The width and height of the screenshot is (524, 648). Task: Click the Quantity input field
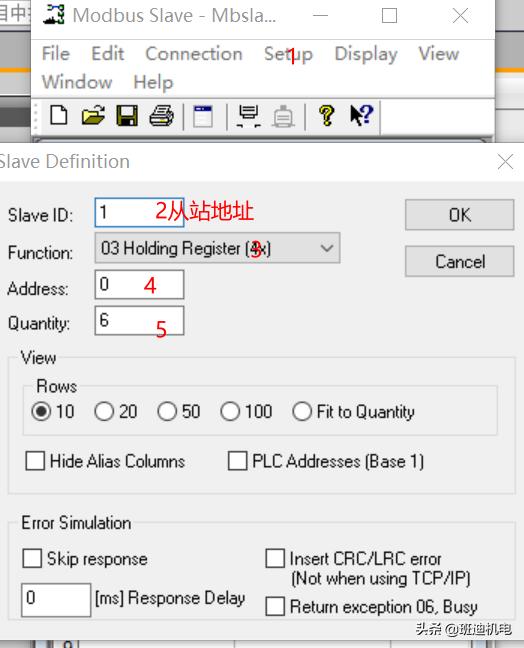(x=139, y=320)
